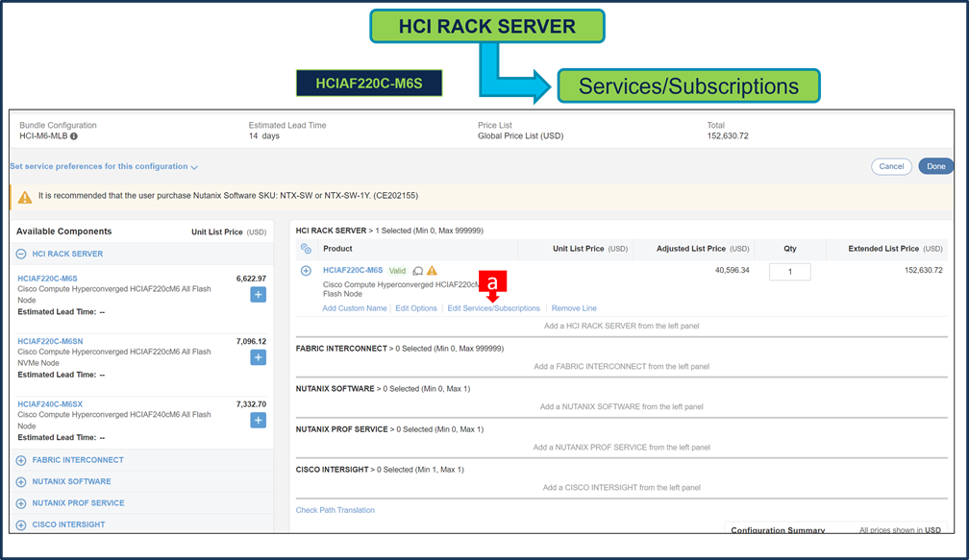Click Add Custom Name
Image resolution: width=969 pixels, height=560 pixels.
pos(355,308)
